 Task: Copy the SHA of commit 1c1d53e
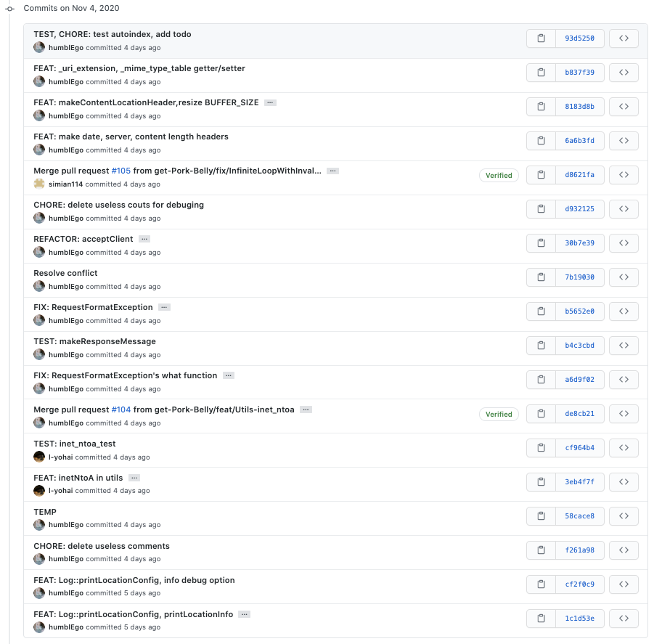pyautogui.click(x=541, y=619)
